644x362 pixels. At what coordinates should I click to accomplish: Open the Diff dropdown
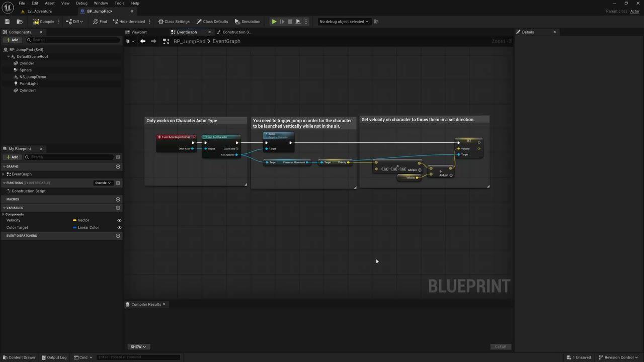point(75,22)
